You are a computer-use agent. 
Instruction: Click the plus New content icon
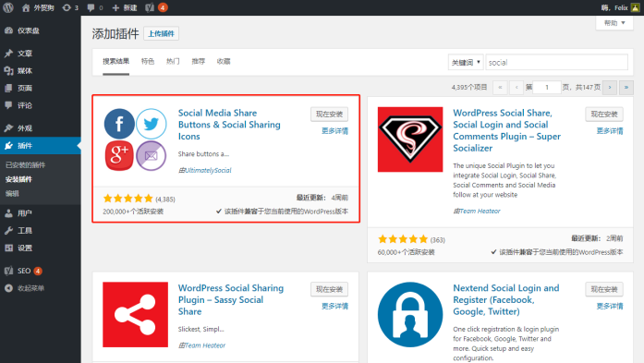[115, 7]
